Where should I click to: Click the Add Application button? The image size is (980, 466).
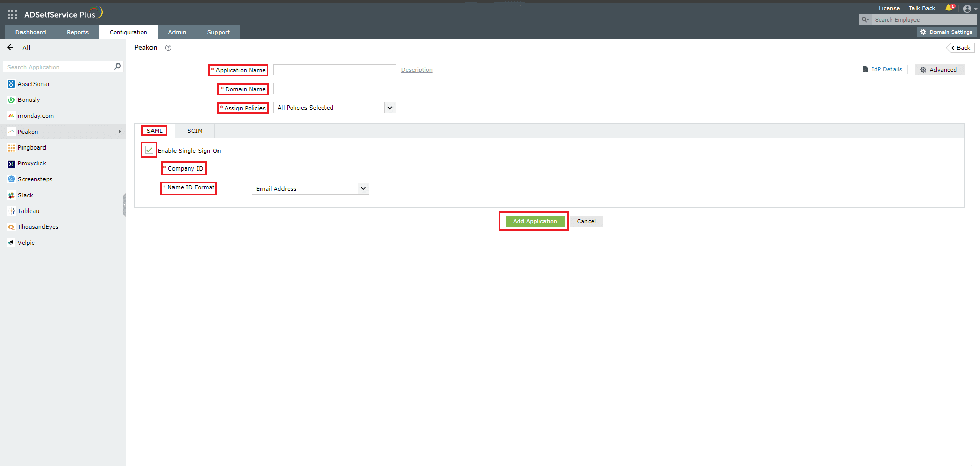(535, 221)
